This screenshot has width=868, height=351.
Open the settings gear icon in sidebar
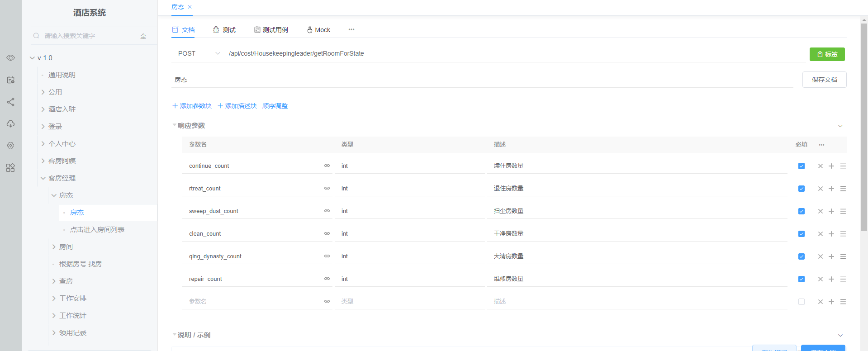pyautogui.click(x=11, y=146)
